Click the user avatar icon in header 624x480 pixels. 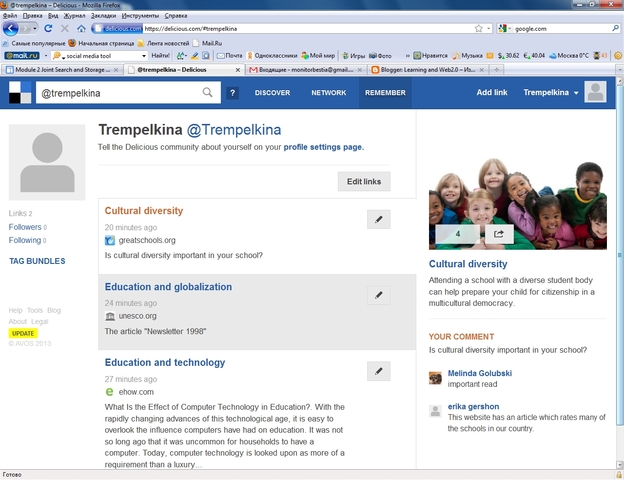[x=595, y=92]
